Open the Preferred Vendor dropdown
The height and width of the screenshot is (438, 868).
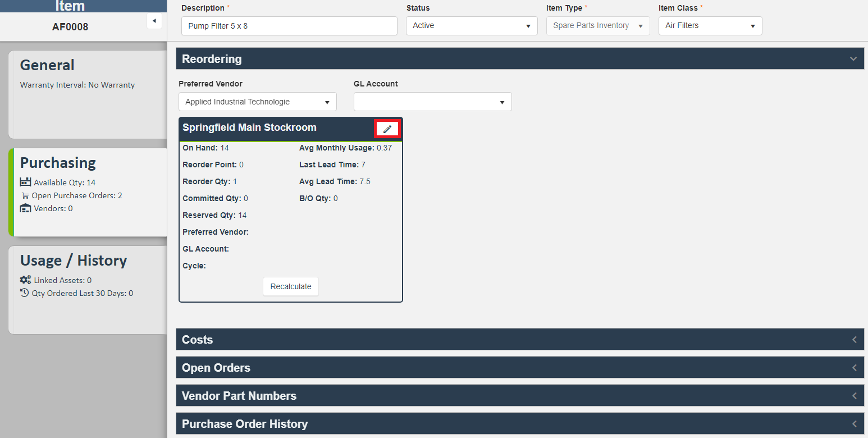coord(327,102)
